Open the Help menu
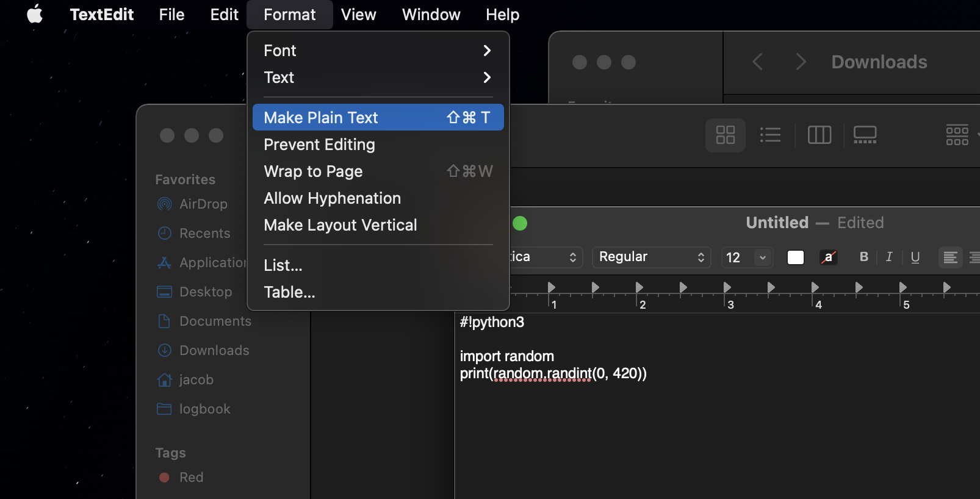This screenshot has width=980, height=499. pos(502,15)
